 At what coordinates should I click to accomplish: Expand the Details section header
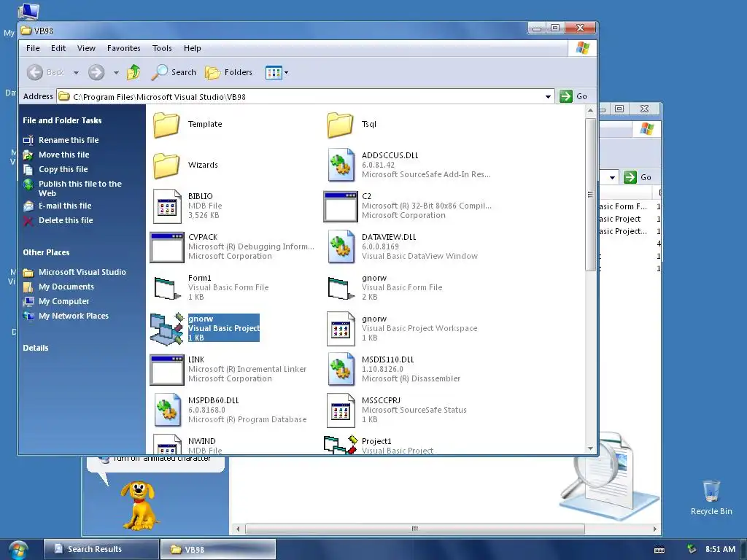(x=36, y=348)
